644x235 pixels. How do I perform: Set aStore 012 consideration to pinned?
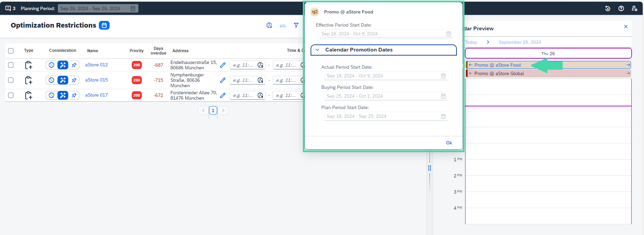[x=74, y=65]
